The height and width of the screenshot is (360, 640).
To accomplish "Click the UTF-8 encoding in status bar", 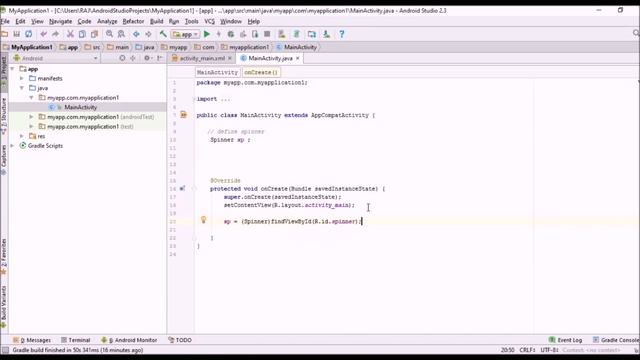I will (549, 350).
